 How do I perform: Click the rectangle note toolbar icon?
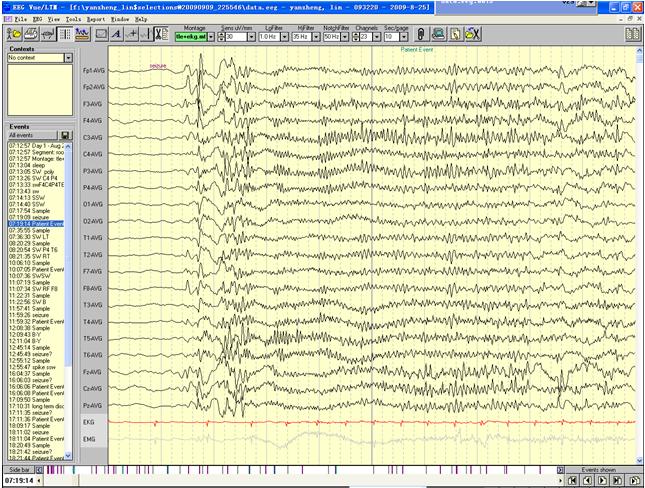(x=101, y=34)
